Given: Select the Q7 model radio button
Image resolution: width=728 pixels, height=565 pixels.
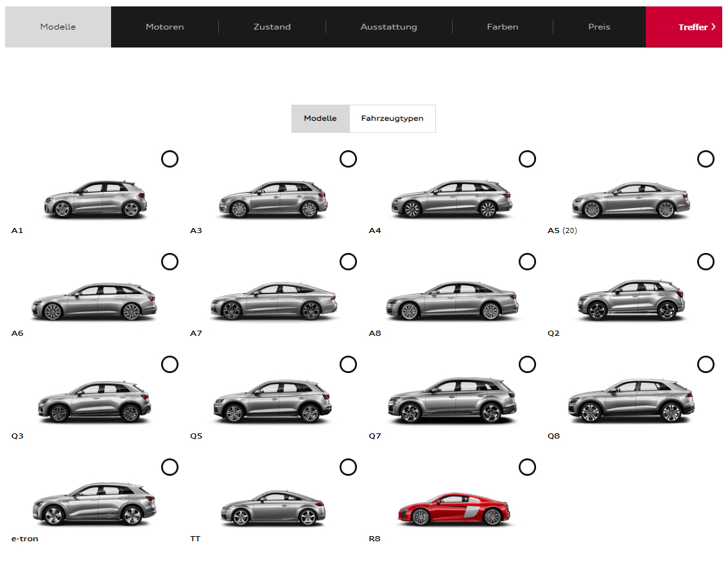Looking at the screenshot, I should click(x=527, y=365).
